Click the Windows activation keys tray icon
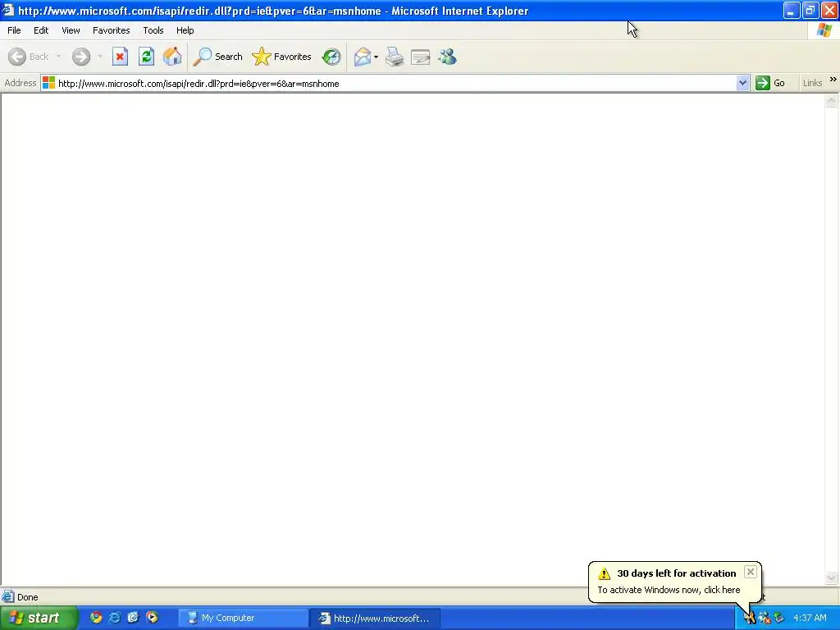The width and height of the screenshot is (840, 630). tap(750, 619)
